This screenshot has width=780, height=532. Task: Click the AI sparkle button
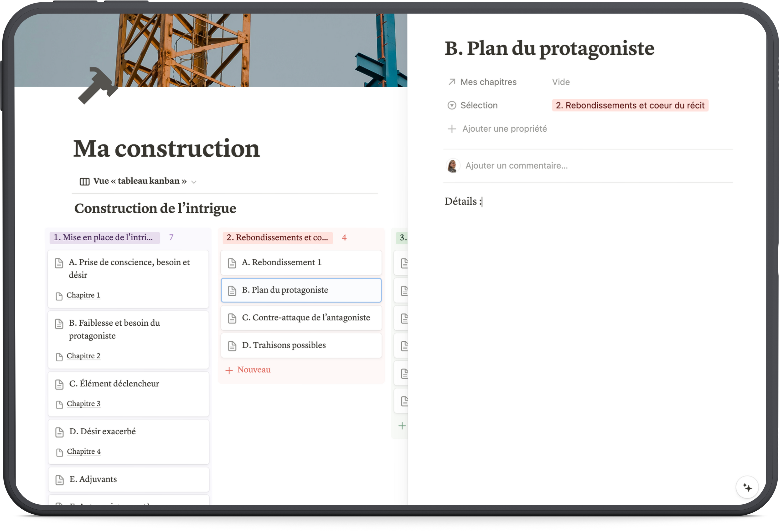coord(747,487)
